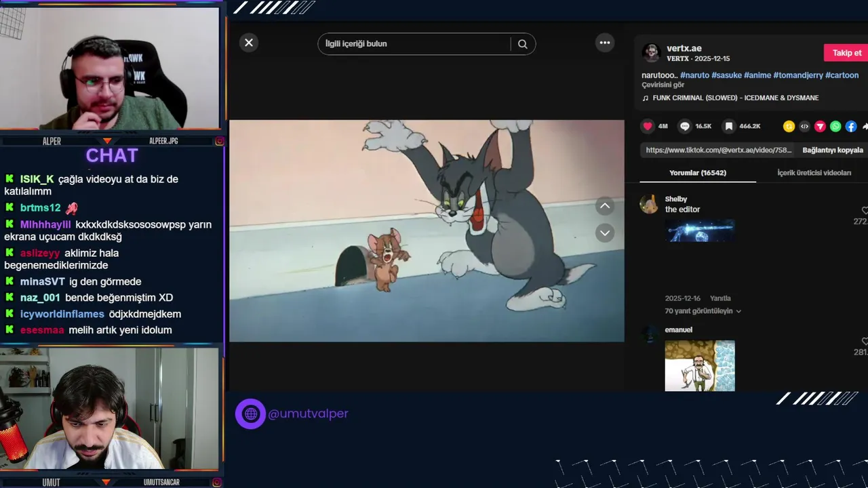The height and width of the screenshot is (488, 868).
Task: Click icyworldinflames username in chat
Action: pos(62,314)
